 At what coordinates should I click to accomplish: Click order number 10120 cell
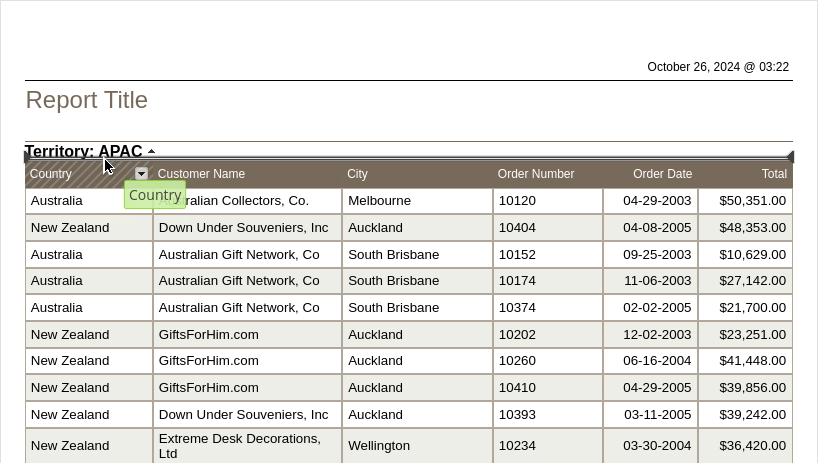click(x=517, y=201)
